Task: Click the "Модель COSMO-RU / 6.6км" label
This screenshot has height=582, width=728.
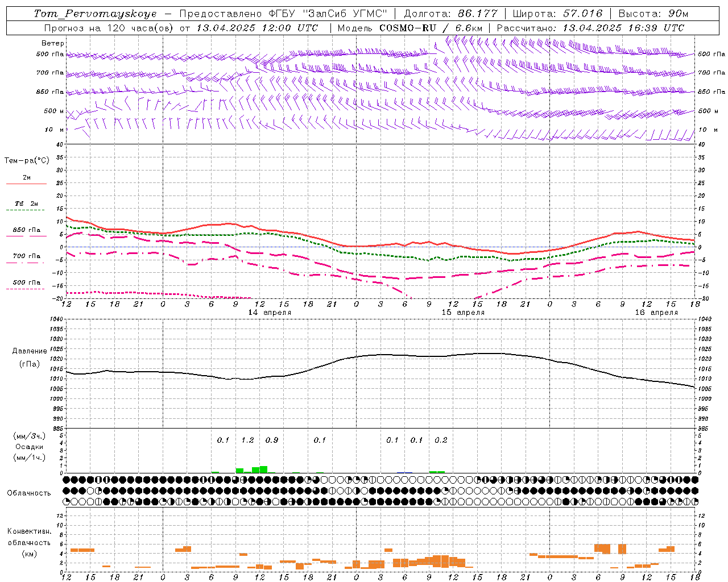Action: (x=410, y=28)
